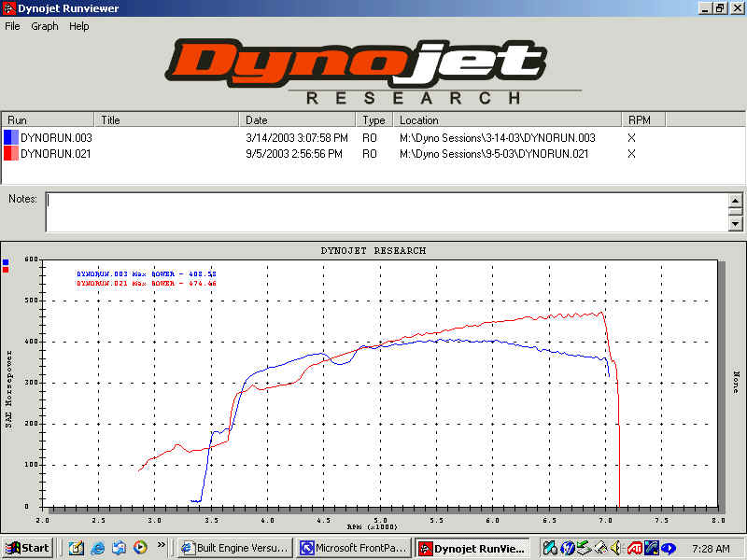Click the fourth tray icon before the speaker
This screenshot has width=747, height=560.
click(600, 549)
